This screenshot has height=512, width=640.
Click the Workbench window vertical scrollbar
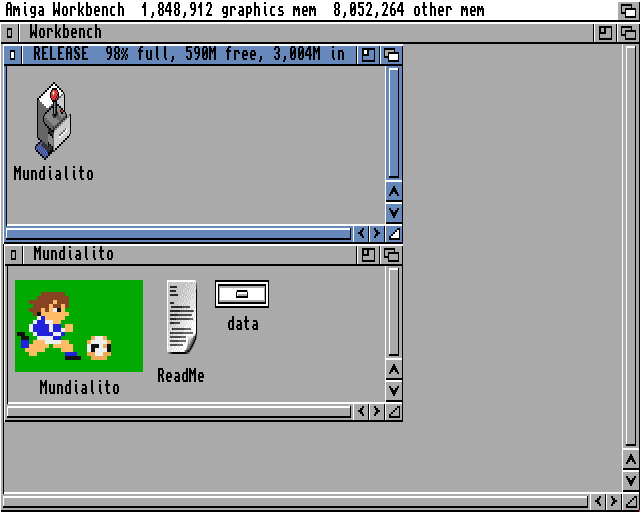tap(631, 246)
